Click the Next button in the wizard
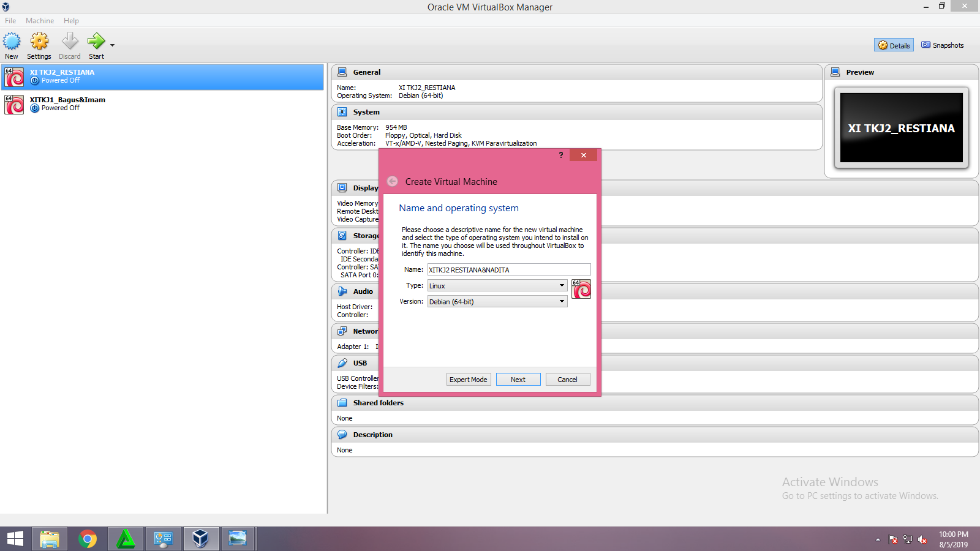This screenshot has height=551, width=980. 518,380
